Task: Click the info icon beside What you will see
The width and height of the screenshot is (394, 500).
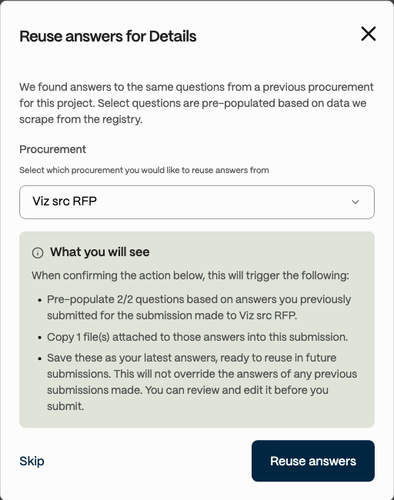Action: (38, 253)
